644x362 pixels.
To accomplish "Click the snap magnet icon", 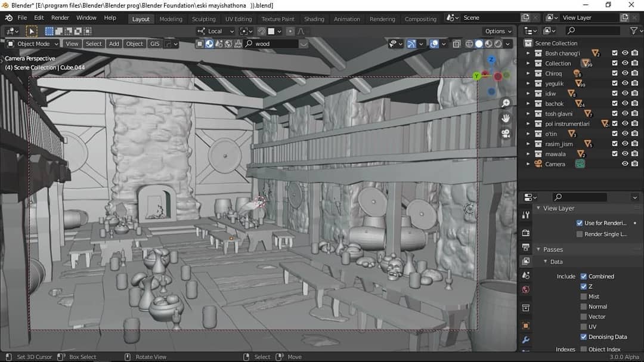I will pos(261,31).
